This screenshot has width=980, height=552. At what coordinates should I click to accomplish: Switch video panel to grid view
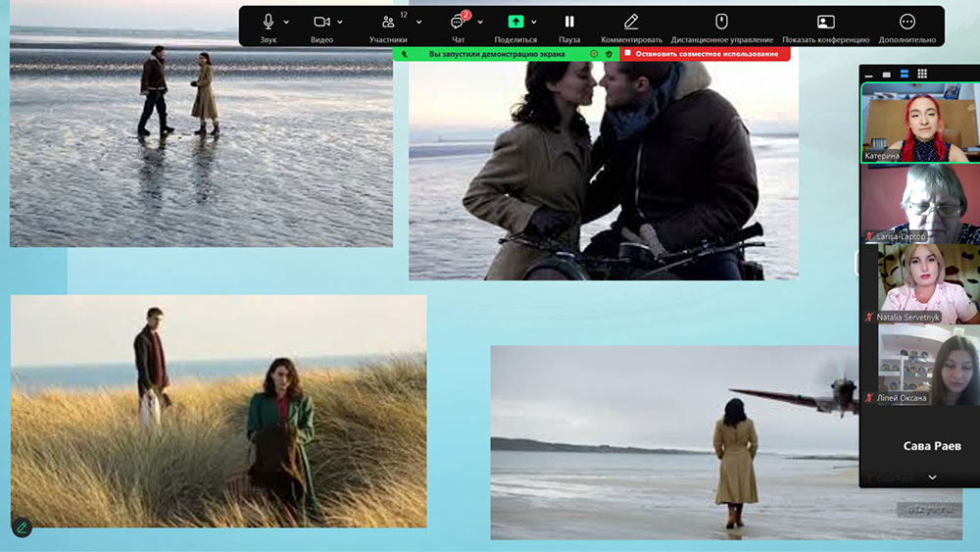[922, 74]
